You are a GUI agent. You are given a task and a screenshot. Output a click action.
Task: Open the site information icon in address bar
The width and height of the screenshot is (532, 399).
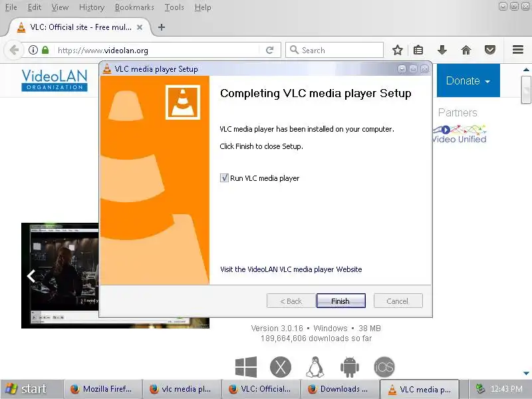pos(33,51)
